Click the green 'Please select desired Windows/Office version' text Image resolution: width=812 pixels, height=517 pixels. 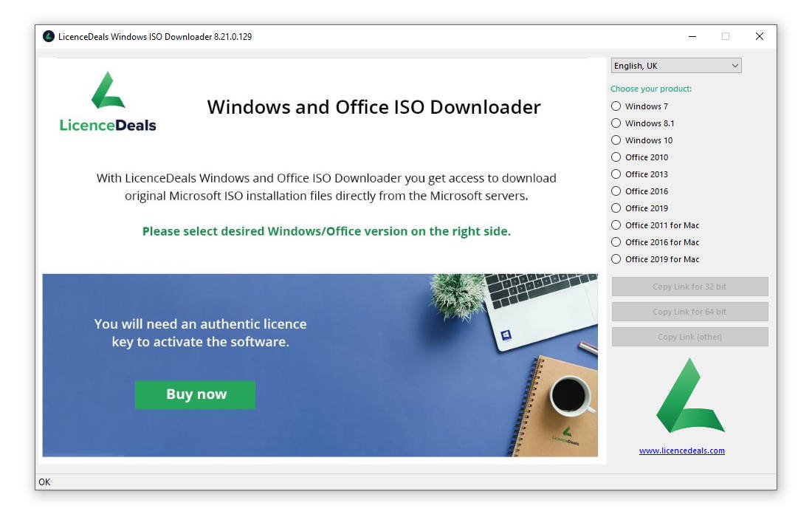pos(326,232)
